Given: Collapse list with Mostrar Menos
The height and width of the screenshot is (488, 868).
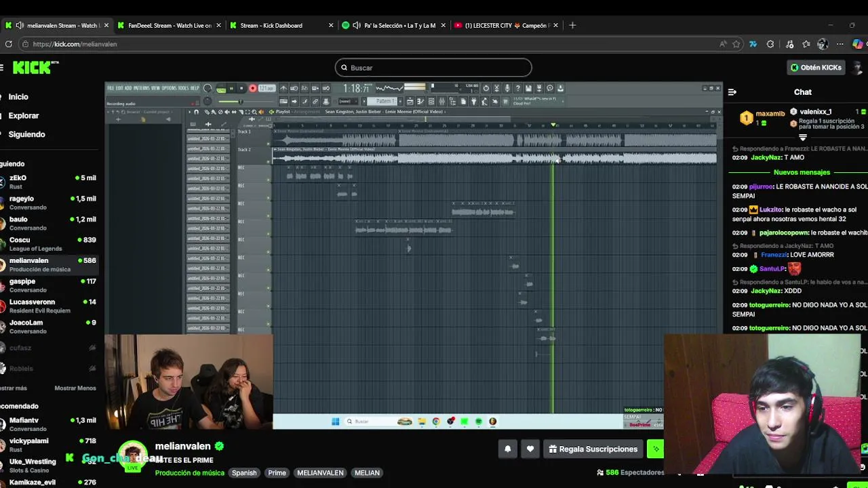Looking at the screenshot, I should click(x=75, y=388).
